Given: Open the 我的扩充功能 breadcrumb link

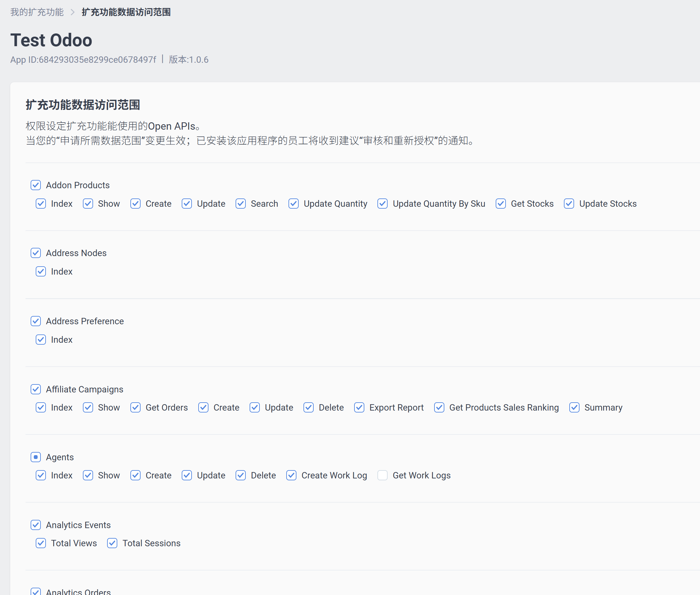Looking at the screenshot, I should point(37,12).
